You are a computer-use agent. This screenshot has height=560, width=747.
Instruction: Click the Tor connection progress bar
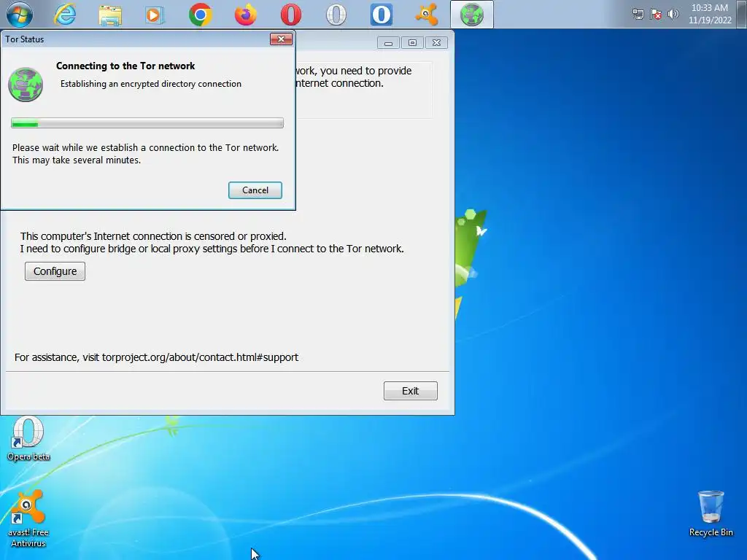(147, 123)
